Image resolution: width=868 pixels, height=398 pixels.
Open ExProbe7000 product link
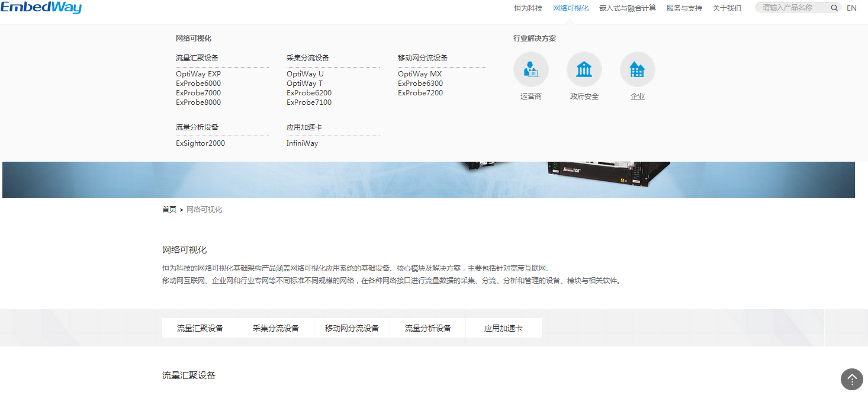[198, 93]
